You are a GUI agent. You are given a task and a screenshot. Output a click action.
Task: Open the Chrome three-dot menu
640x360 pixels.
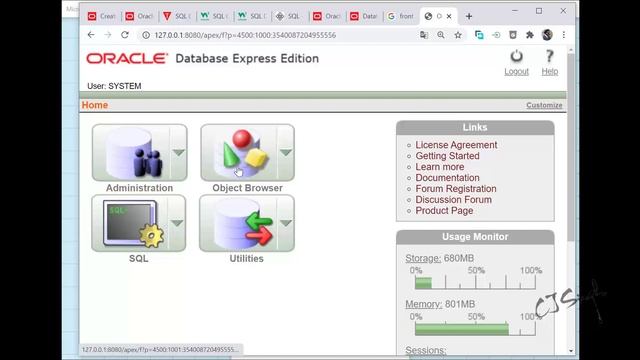564,36
